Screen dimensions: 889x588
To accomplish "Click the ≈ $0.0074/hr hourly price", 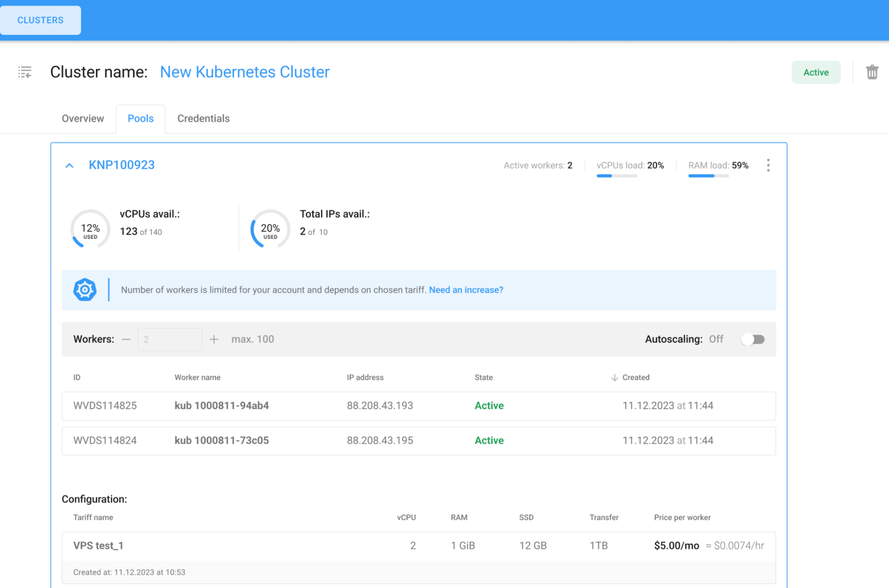I will pyautogui.click(x=735, y=546).
